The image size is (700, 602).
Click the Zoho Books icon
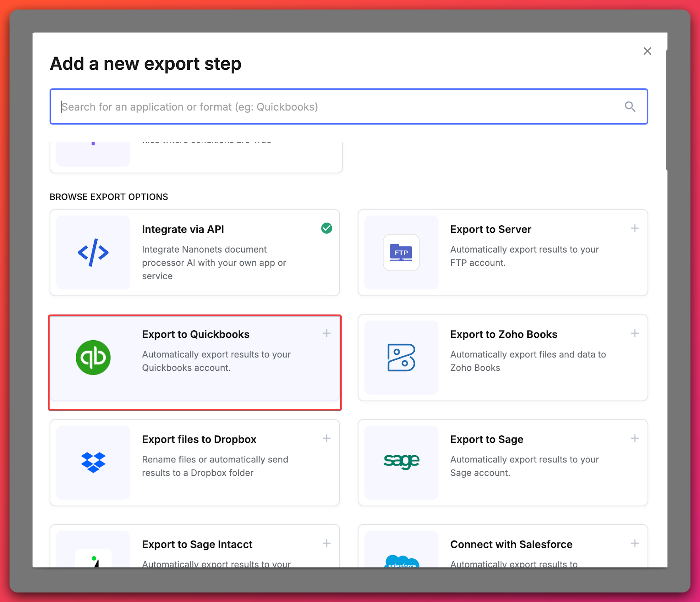tap(401, 357)
